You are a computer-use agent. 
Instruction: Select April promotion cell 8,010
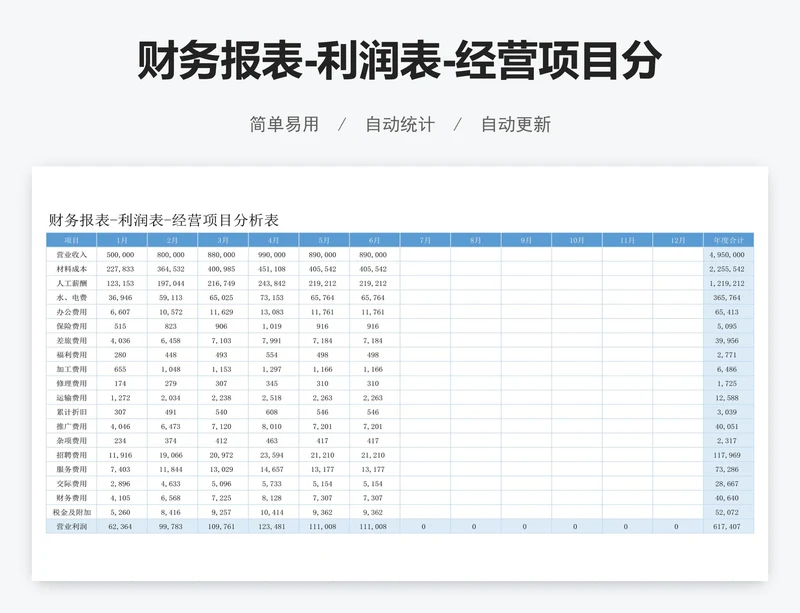point(272,426)
